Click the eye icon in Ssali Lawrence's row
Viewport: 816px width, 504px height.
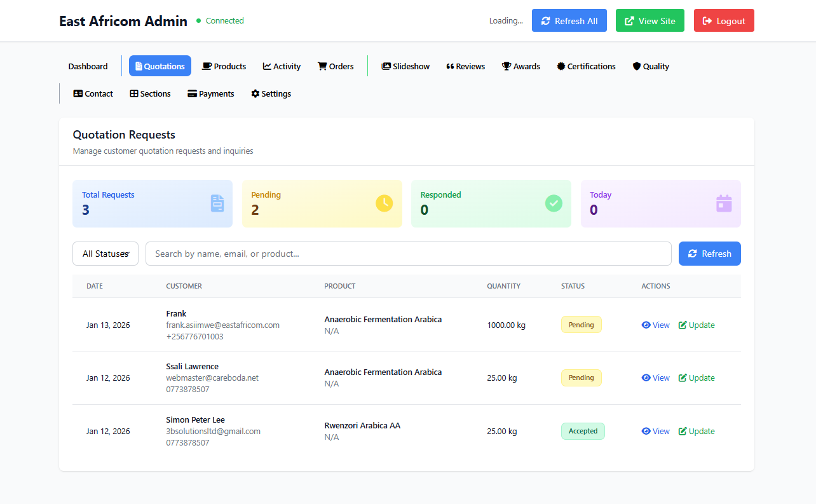pyautogui.click(x=646, y=378)
